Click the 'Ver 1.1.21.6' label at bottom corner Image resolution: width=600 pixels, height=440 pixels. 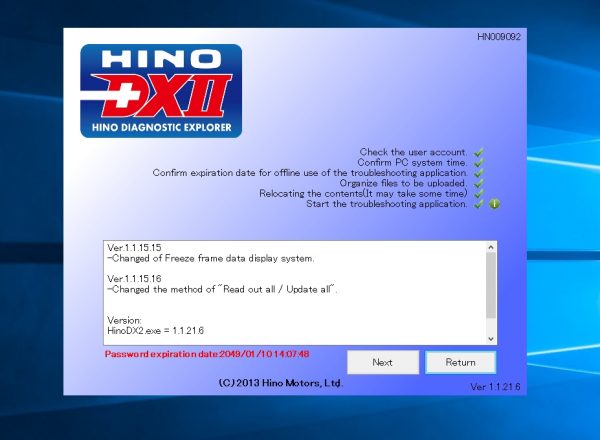(495, 387)
